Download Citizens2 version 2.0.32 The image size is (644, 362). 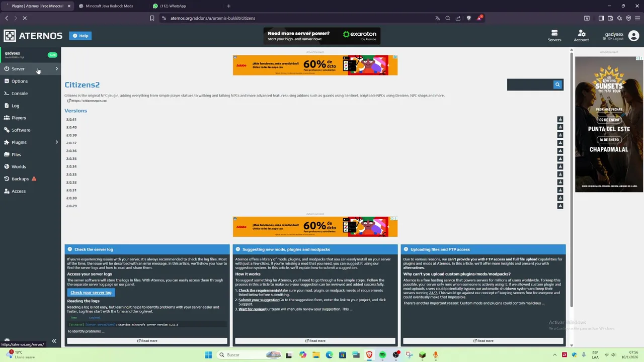click(x=560, y=182)
